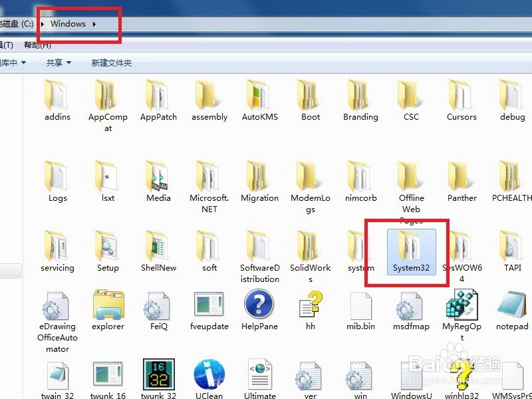The height and width of the screenshot is (399, 532).
Task: Select the twunk_16 program
Action: 108,380
